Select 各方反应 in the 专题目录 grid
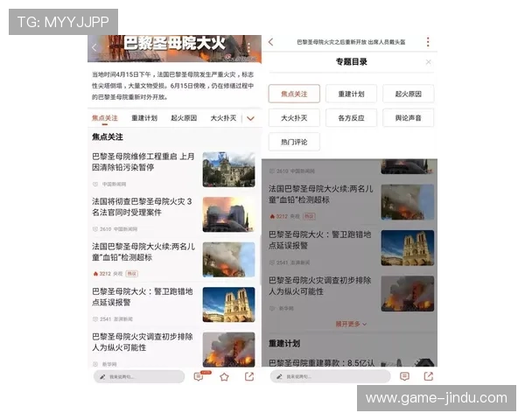Viewport: 525px width, 420px height. [x=351, y=118]
